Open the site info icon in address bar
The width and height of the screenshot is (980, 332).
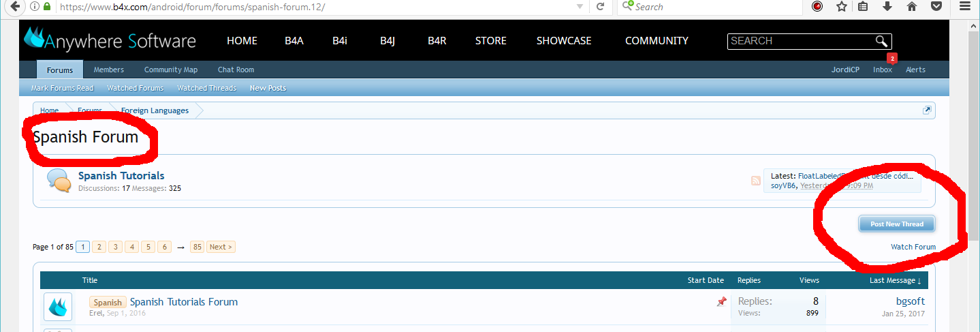[x=34, y=7]
